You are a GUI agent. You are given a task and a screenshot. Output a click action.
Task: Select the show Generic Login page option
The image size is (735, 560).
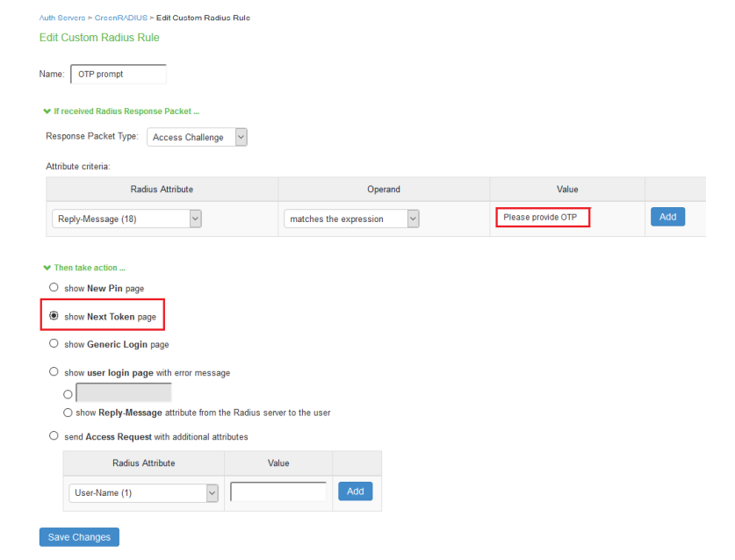point(54,344)
